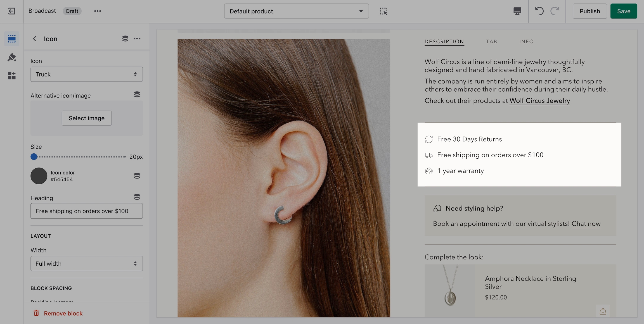
Task: Switch to the TAB product tab
Action: coord(491,42)
